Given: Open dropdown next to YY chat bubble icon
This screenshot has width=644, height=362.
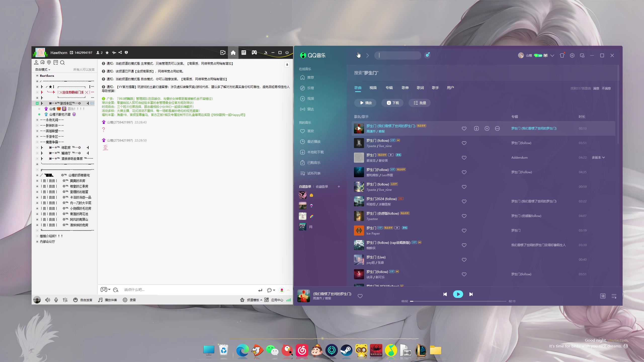Looking at the screenshot, I should pyautogui.click(x=274, y=290).
